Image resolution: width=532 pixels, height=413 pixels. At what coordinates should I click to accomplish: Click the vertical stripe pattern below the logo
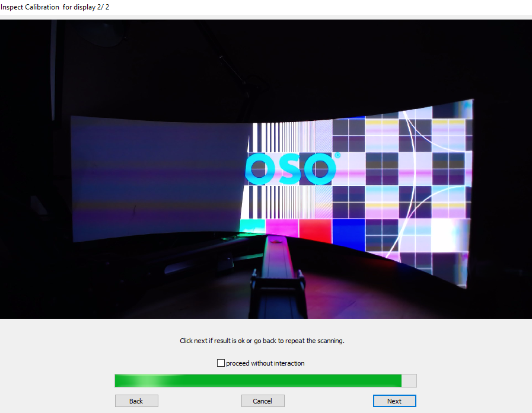tap(282, 200)
